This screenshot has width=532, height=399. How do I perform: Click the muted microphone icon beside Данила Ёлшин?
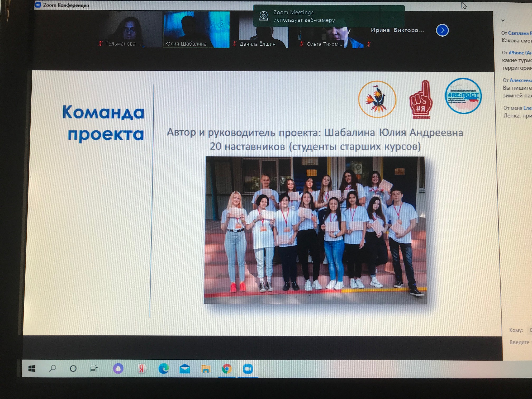[235, 44]
